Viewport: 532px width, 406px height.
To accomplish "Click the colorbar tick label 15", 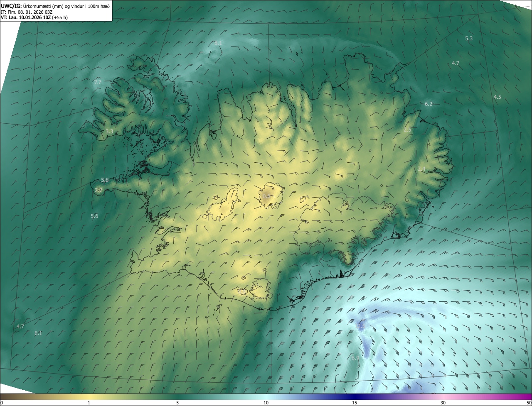I will point(355,403).
